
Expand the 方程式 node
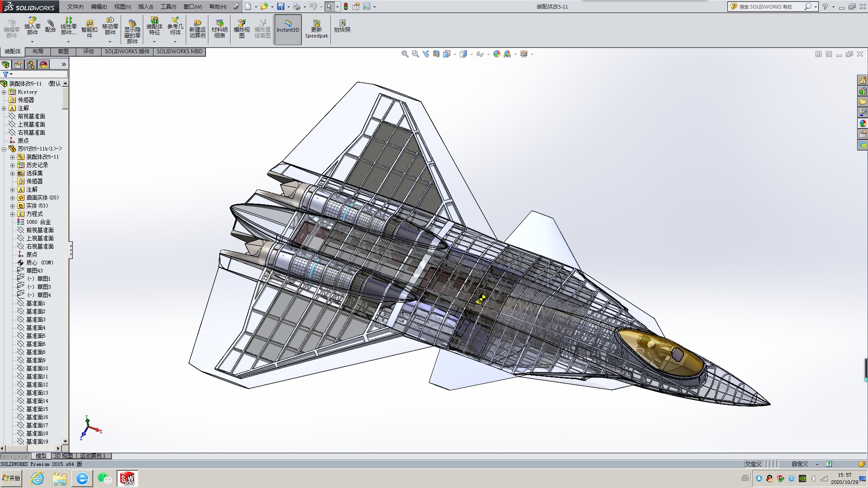pyautogui.click(x=13, y=214)
